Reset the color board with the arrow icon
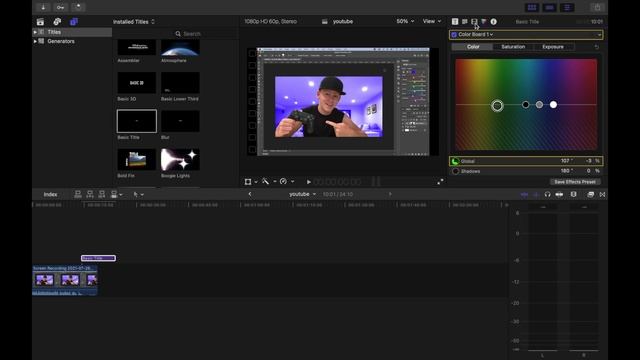Viewport: 640px width, 360px height. pos(597,47)
